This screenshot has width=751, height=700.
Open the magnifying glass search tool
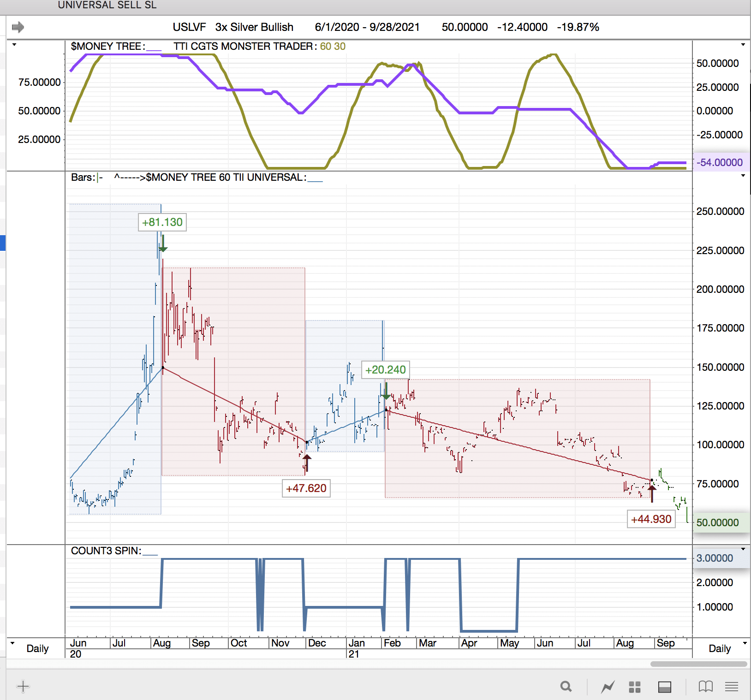click(566, 687)
